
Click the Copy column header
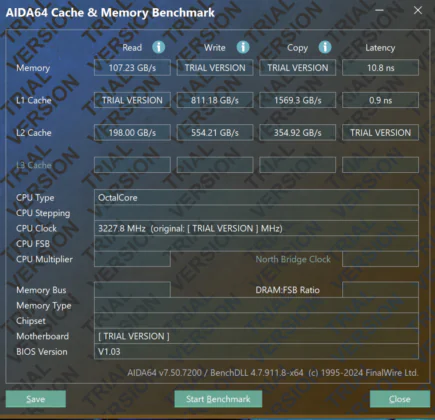(x=297, y=48)
